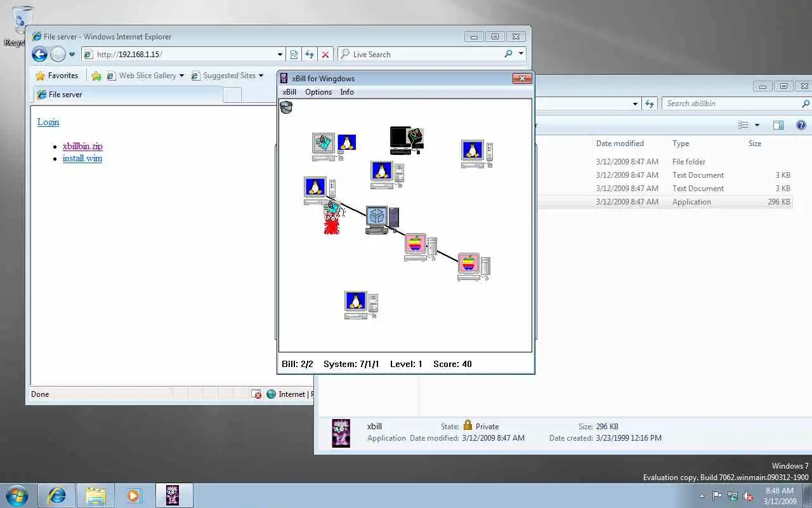Click the central Linux computer below the black machine

(x=387, y=175)
